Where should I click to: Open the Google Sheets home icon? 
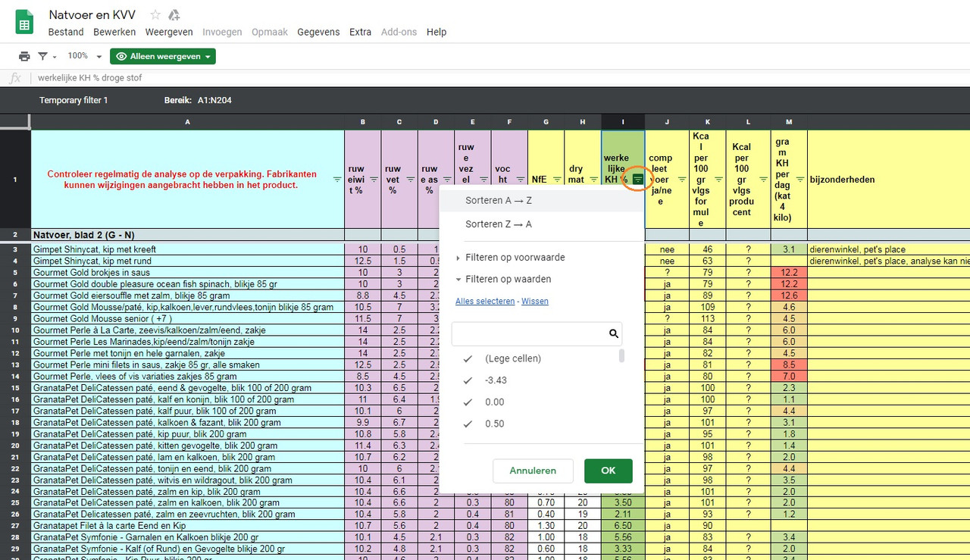pos(24,22)
